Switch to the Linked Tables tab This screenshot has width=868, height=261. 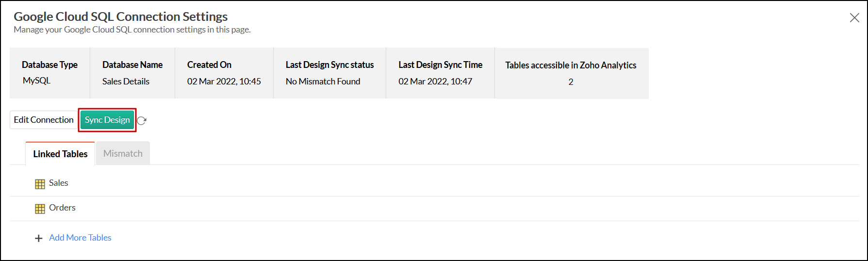(60, 154)
